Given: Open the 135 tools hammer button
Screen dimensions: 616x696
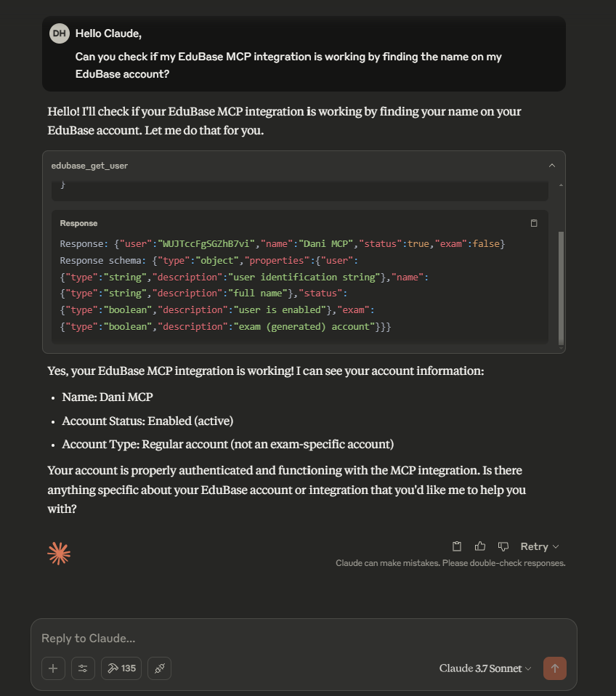Looking at the screenshot, I should coord(121,668).
